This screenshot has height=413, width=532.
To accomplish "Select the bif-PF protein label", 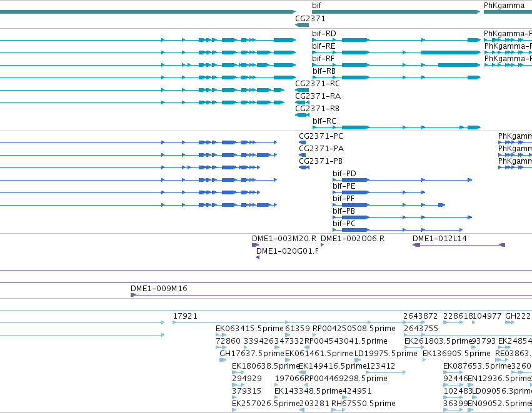I will point(343,199).
